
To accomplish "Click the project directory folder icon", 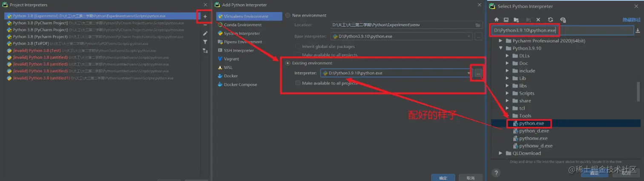I will (516, 20).
